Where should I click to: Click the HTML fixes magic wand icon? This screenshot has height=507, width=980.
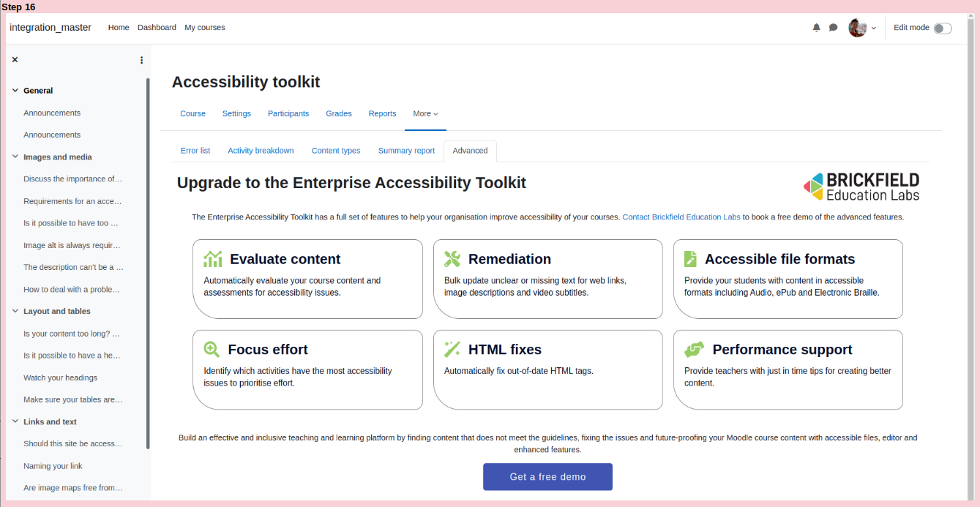coord(452,350)
